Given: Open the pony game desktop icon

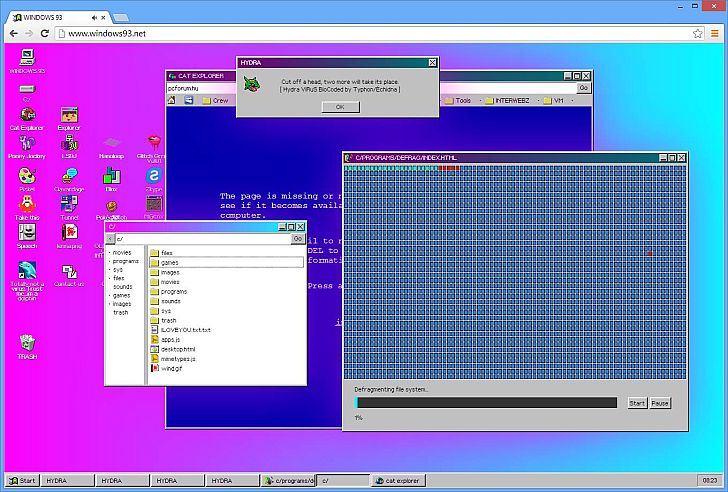Looking at the screenshot, I should pyautogui.click(x=27, y=147).
